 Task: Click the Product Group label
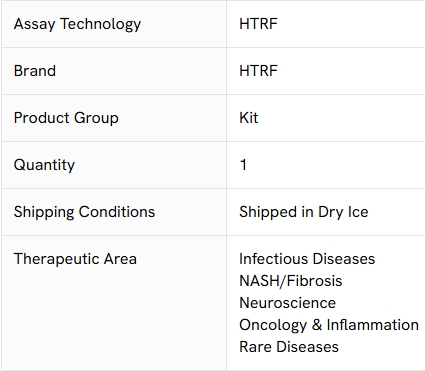coord(66,118)
